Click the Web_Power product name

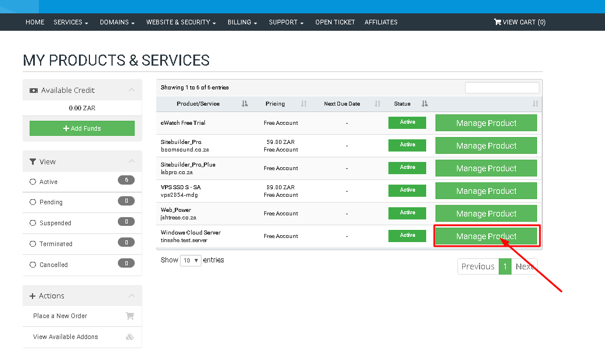pos(176,210)
